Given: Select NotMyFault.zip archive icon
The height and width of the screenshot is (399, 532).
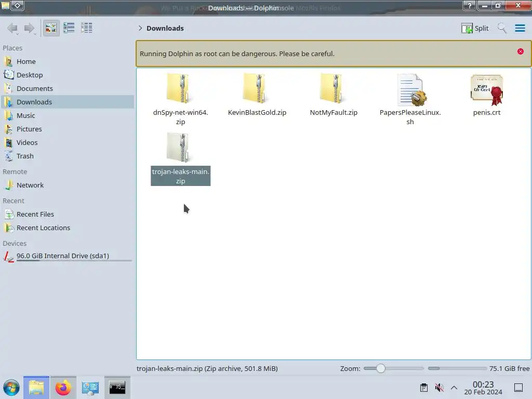Looking at the screenshot, I should tap(334, 88).
